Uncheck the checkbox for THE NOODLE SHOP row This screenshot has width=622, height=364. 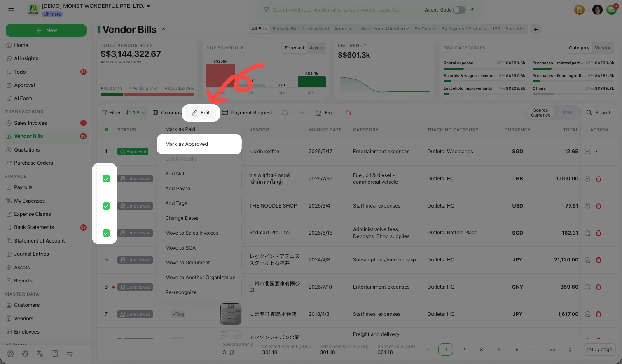[x=106, y=206]
